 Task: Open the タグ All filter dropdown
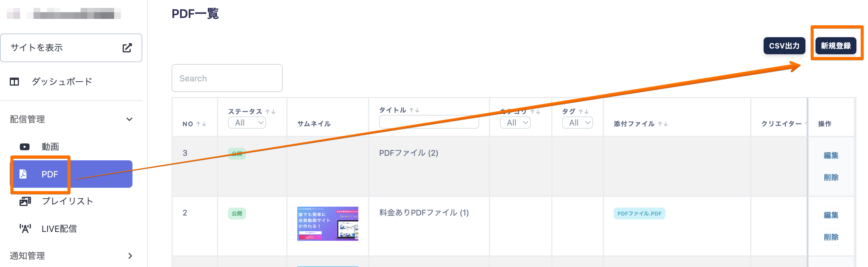(x=577, y=123)
